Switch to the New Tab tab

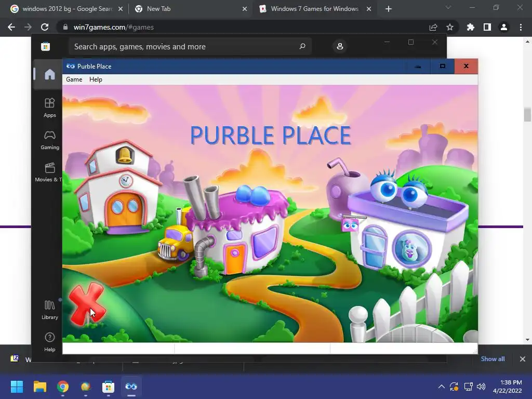tap(191, 9)
